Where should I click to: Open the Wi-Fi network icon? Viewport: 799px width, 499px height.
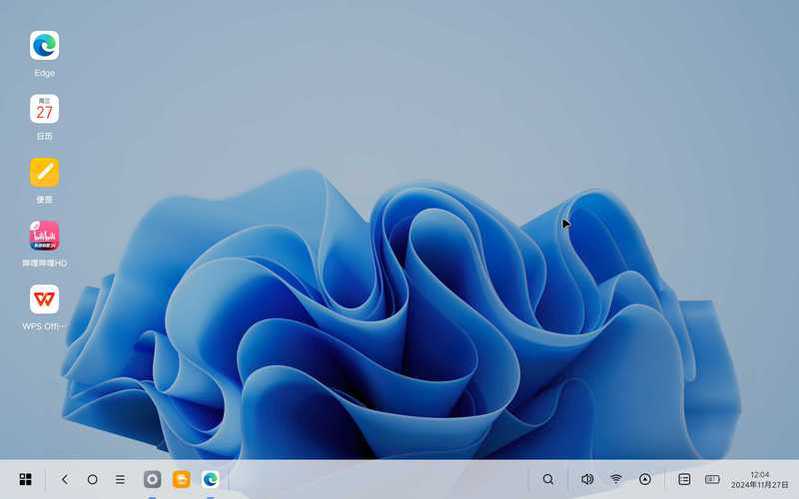point(616,479)
